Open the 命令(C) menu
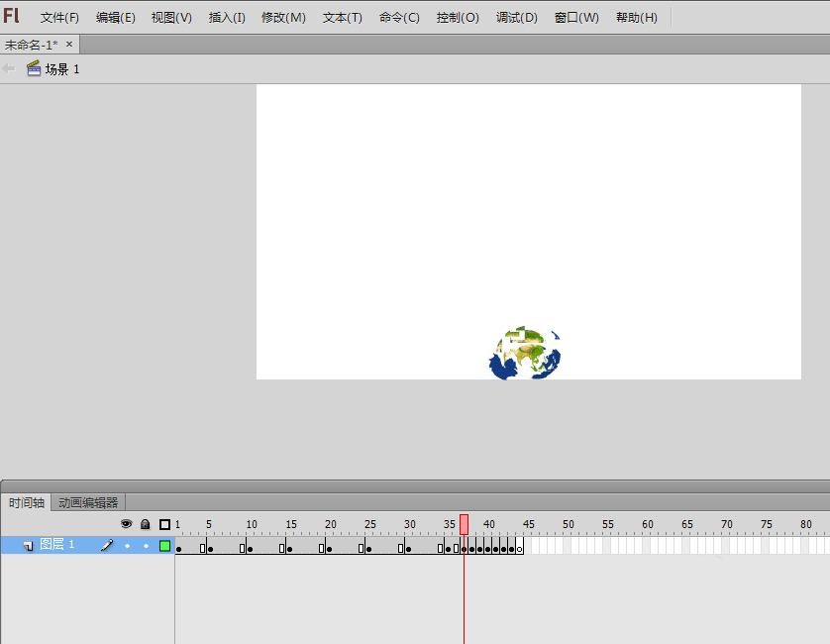 point(399,18)
